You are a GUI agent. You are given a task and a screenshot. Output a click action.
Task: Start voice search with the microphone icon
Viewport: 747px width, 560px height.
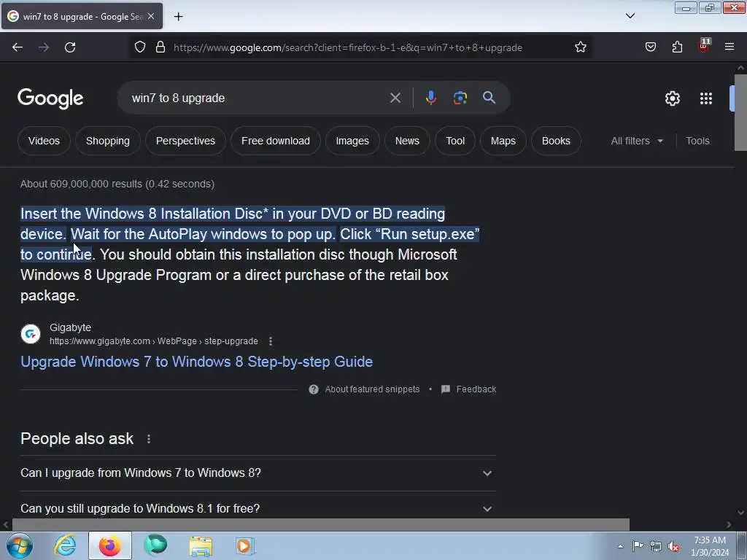click(x=430, y=98)
